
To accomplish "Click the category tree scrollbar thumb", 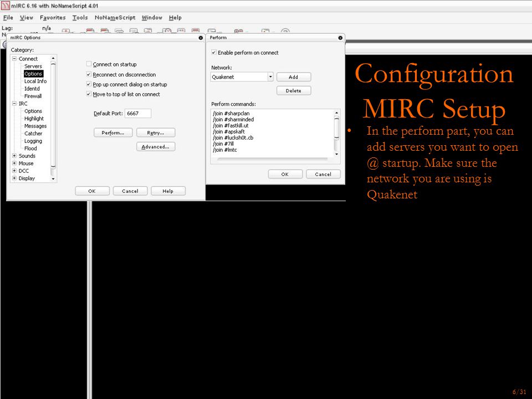I will (x=53, y=115).
